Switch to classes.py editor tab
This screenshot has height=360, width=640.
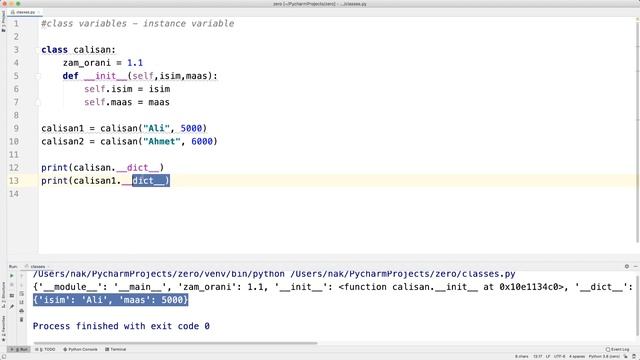[x=25, y=12]
